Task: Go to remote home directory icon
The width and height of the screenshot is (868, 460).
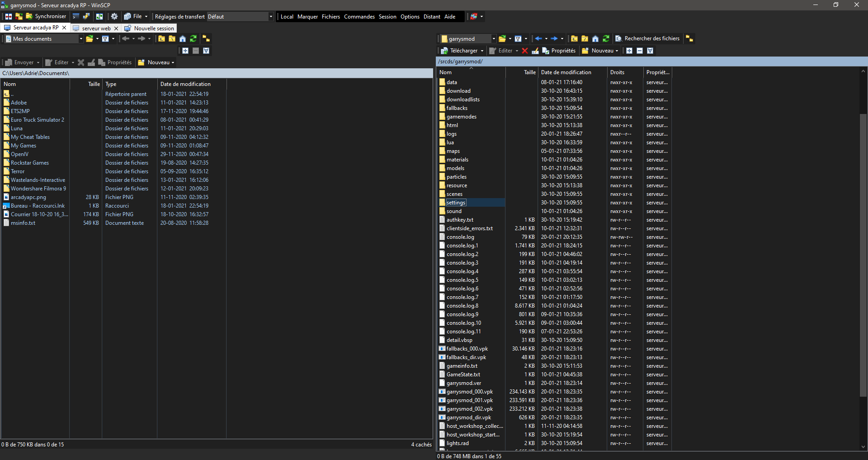Action: [x=595, y=39]
